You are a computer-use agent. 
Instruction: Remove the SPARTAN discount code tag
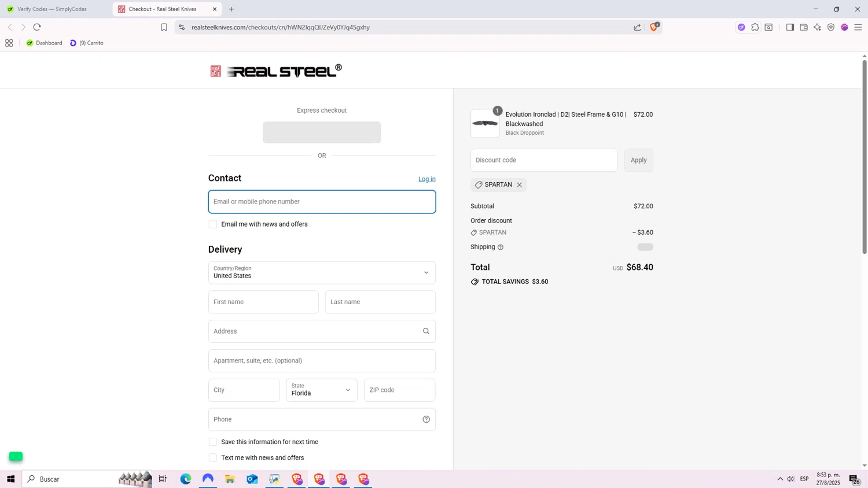520,185
